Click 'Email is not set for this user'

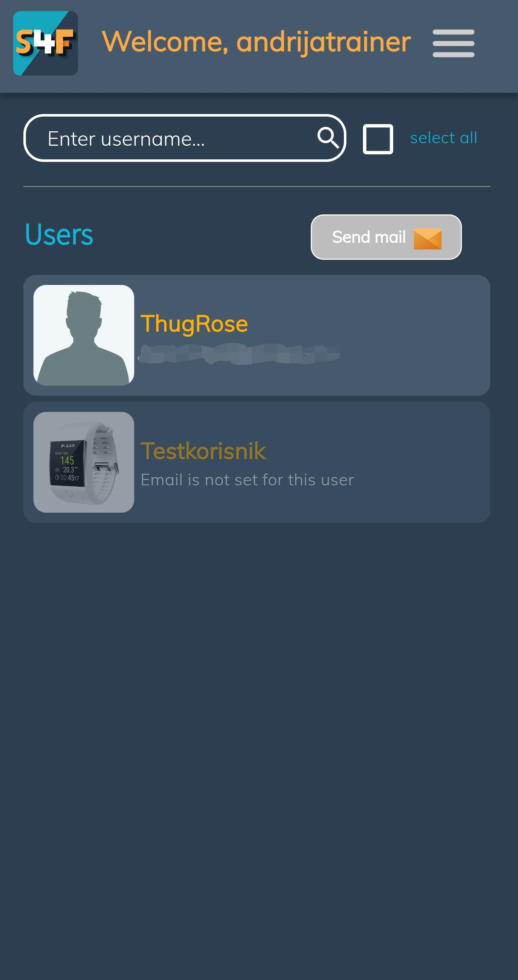pos(247,480)
